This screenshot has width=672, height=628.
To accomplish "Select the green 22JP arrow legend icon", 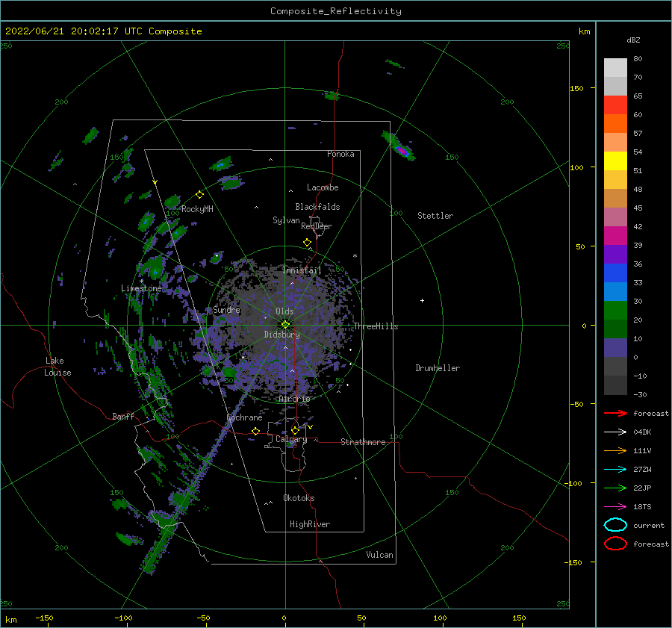I will (x=615, y=488).
